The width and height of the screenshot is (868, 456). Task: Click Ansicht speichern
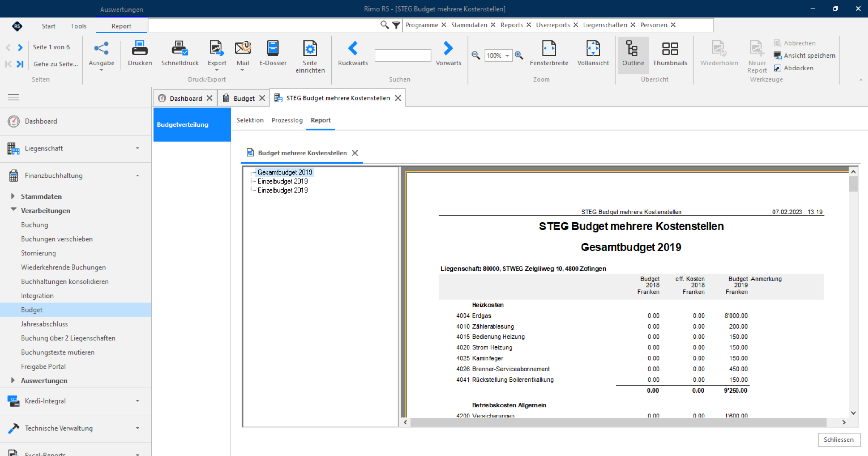point(805,55)
